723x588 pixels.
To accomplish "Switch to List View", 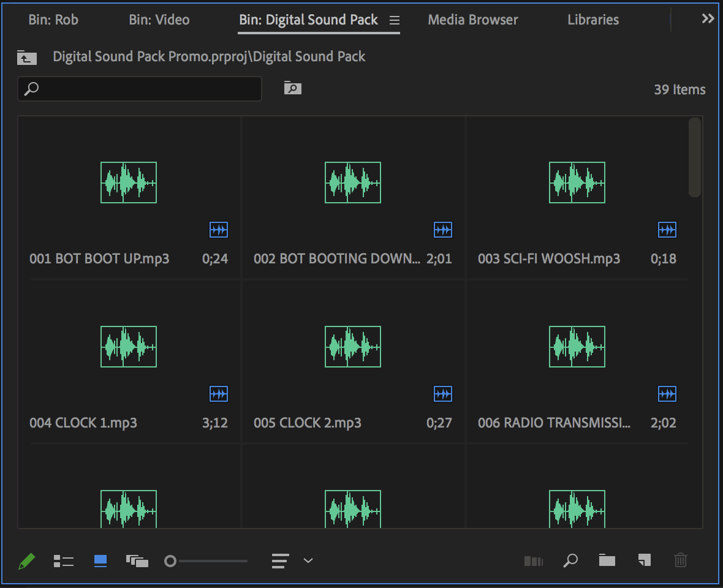I will coord(64,561).
